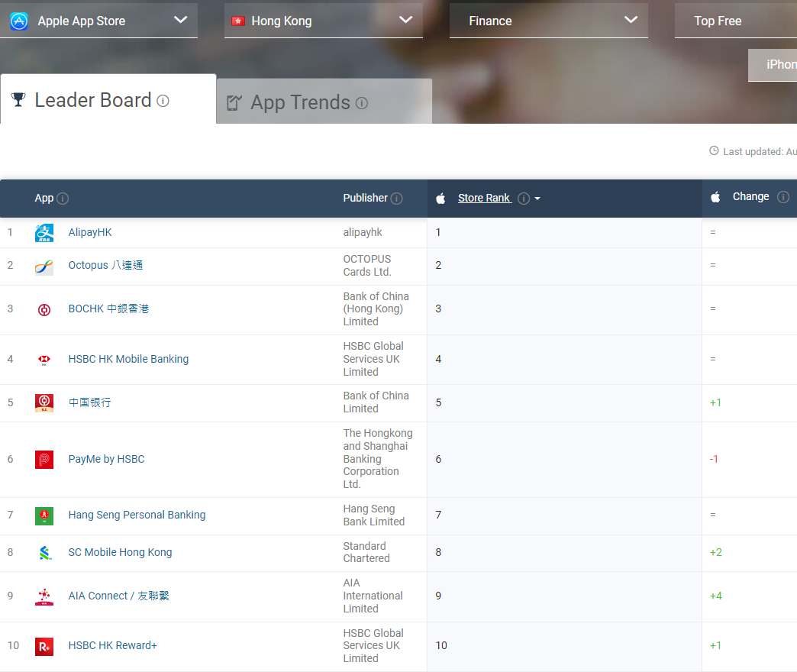
Task: Click the AlipayHK app icon
Action: point(44,233)
